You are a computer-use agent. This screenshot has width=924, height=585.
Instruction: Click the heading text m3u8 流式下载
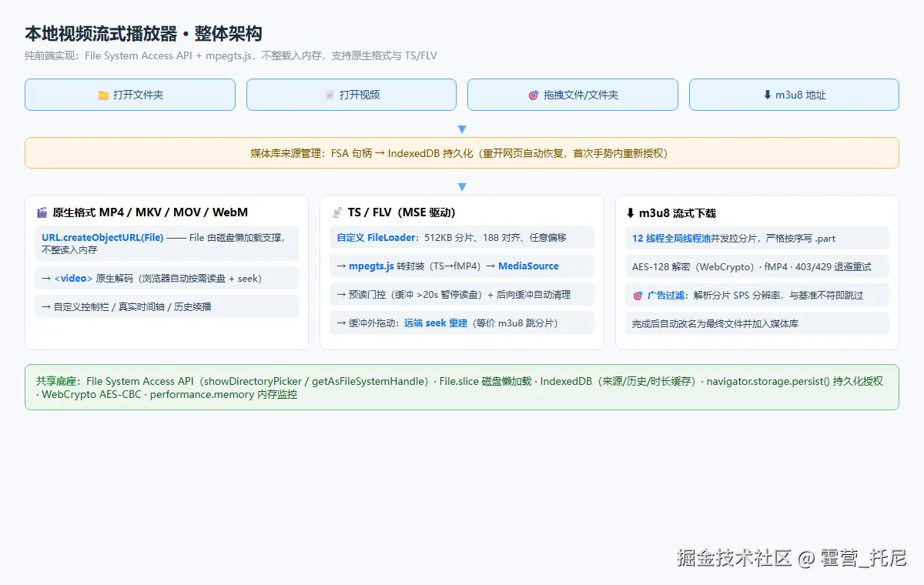point(678,212)
